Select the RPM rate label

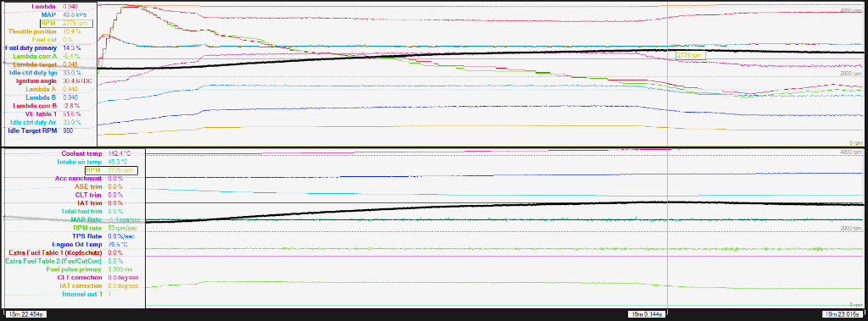[x=88, y=228]
